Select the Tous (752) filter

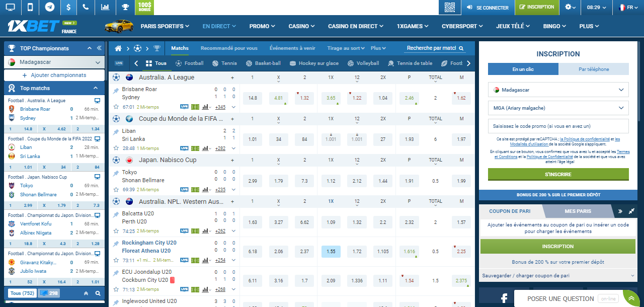pos(22,293)
